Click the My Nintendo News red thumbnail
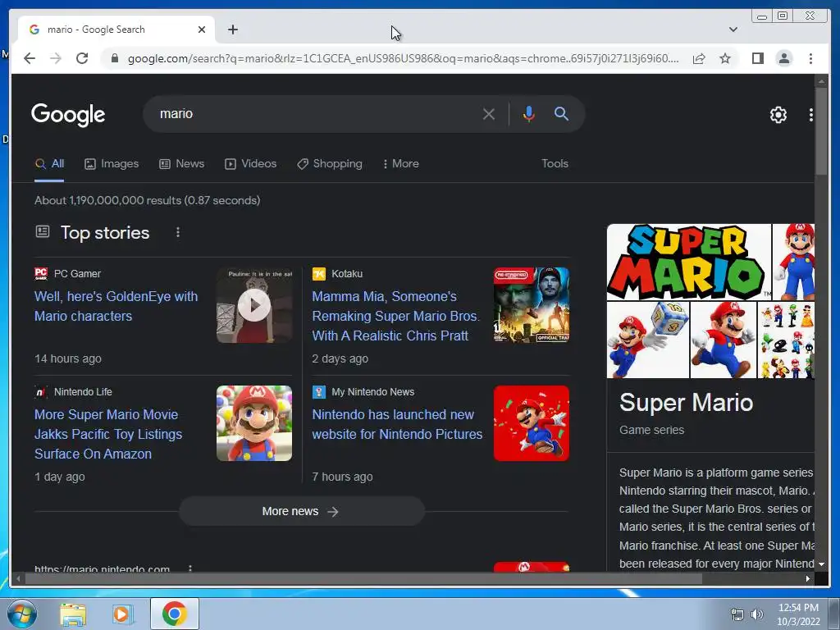840x630 pixels. click(532, 423)
